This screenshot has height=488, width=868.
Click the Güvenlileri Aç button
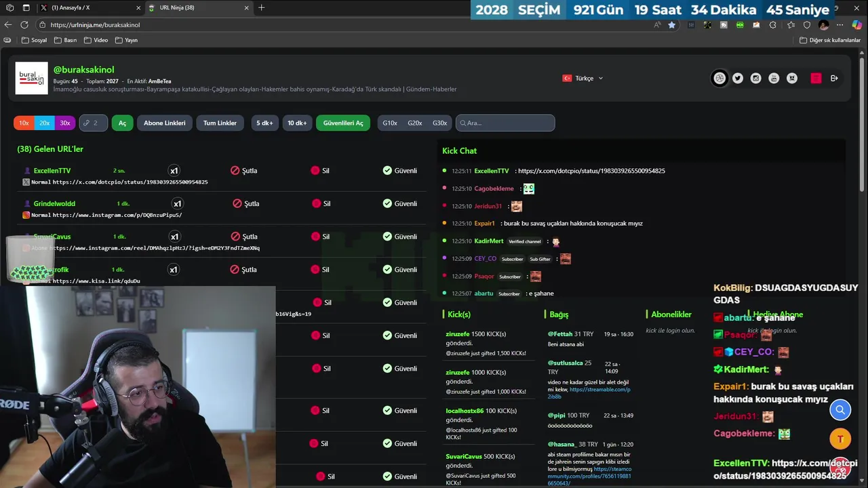pyautogui.click(x=343, y=123)
